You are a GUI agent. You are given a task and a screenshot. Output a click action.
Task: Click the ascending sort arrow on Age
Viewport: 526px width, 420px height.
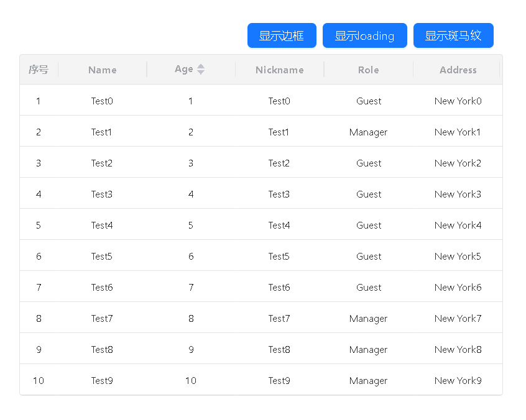pos(201,66)
